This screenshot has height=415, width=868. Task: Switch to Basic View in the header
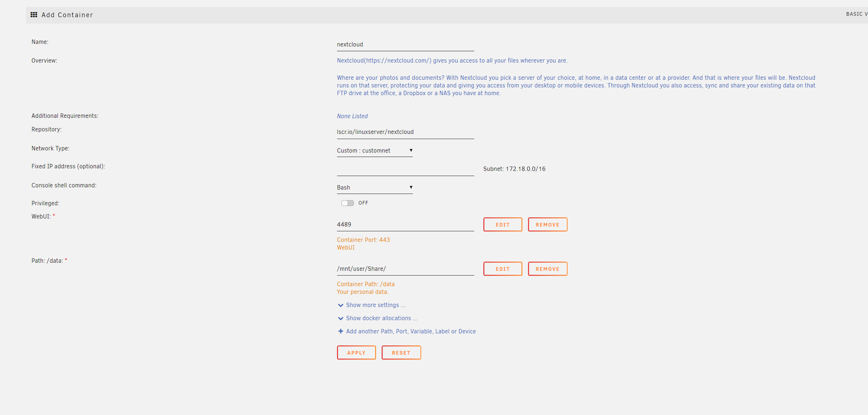856,14
